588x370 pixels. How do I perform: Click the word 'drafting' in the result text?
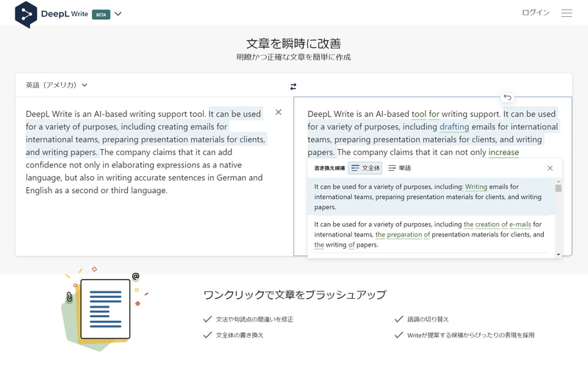454,126
